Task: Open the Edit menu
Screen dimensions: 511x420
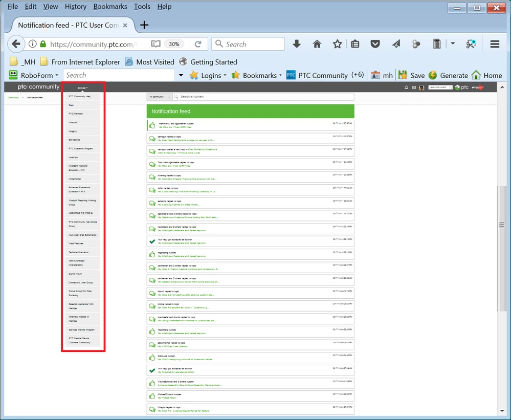Action: (x=31, y=7)
